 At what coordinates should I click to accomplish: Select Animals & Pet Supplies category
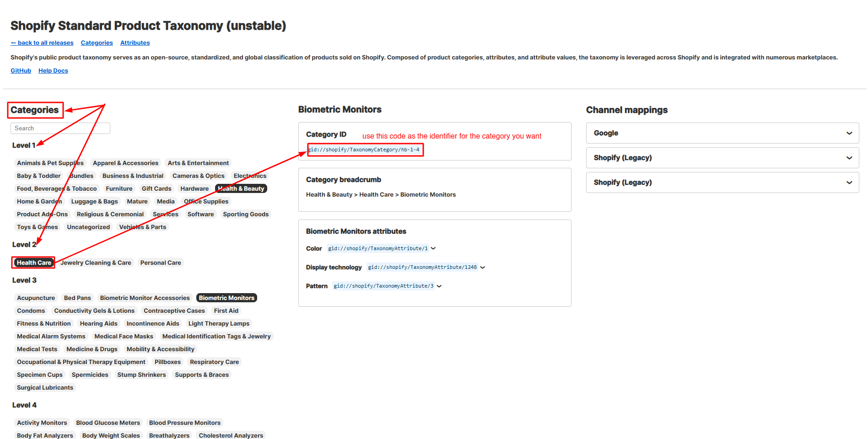click(50, 163)
